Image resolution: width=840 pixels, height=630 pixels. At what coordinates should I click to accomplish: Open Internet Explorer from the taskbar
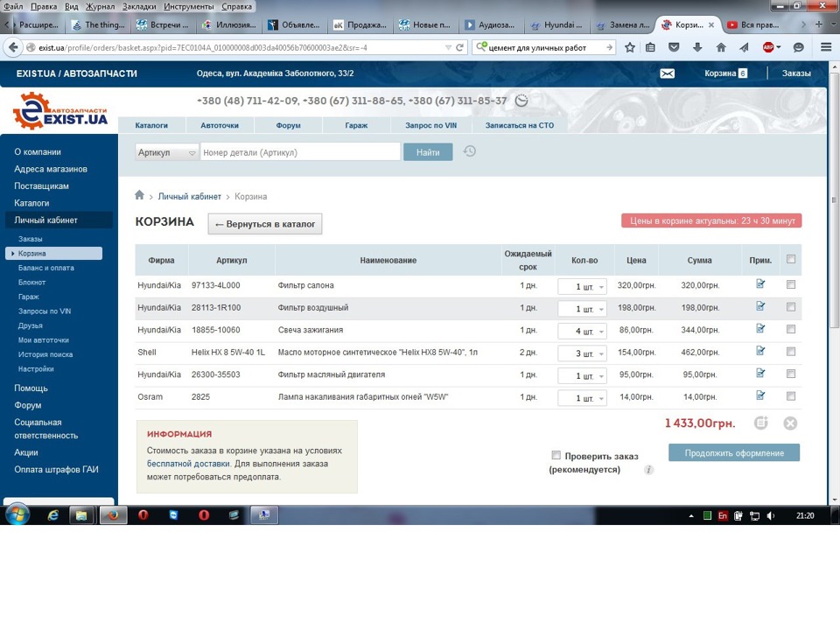point(52,515)
